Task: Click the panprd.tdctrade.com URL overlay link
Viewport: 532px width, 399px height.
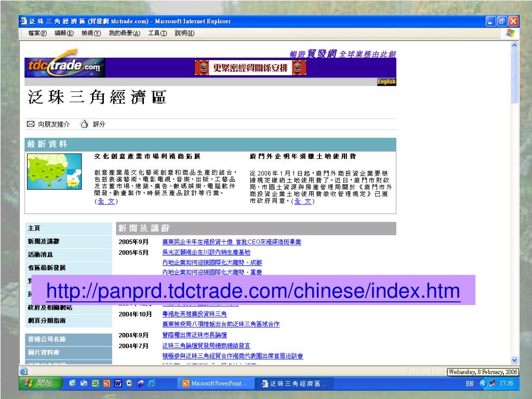Action: [x=253, y=291]
